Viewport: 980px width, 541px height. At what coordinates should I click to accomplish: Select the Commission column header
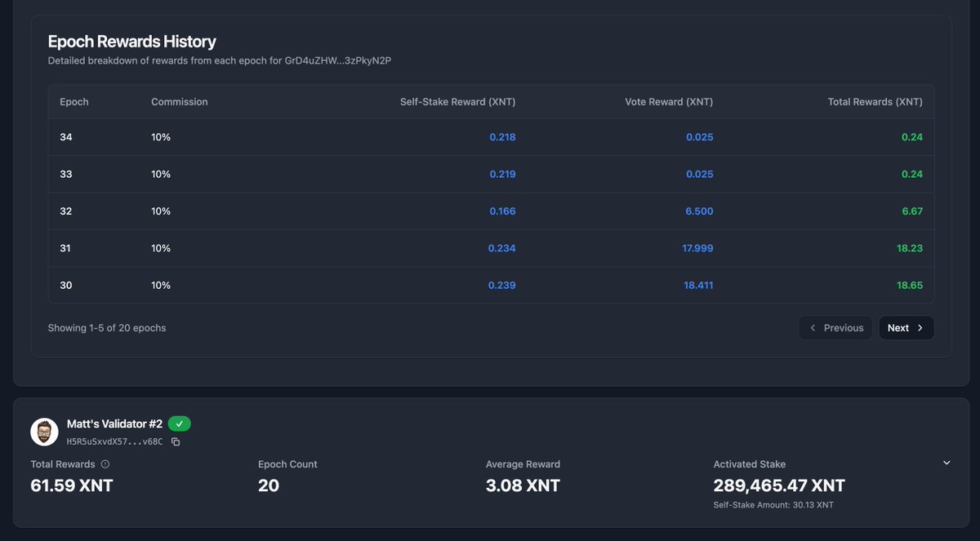(x=180, y=102)
